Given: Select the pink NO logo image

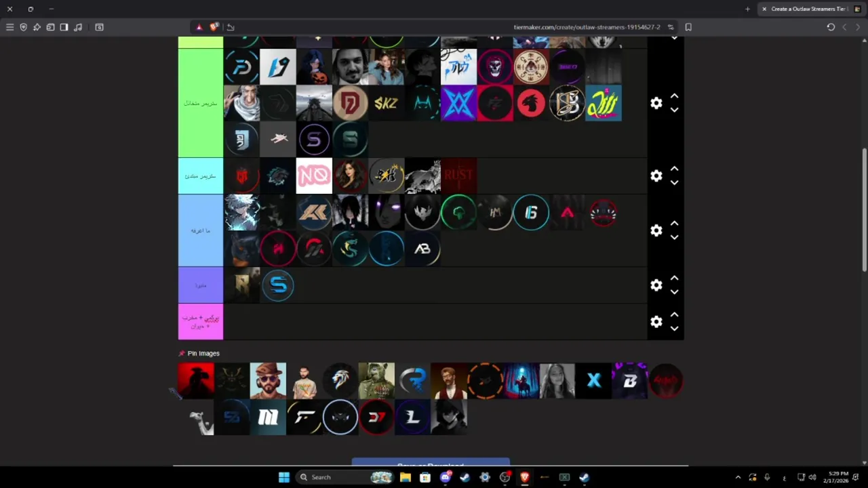Looking at the screenshot, I should pos(314,176).
